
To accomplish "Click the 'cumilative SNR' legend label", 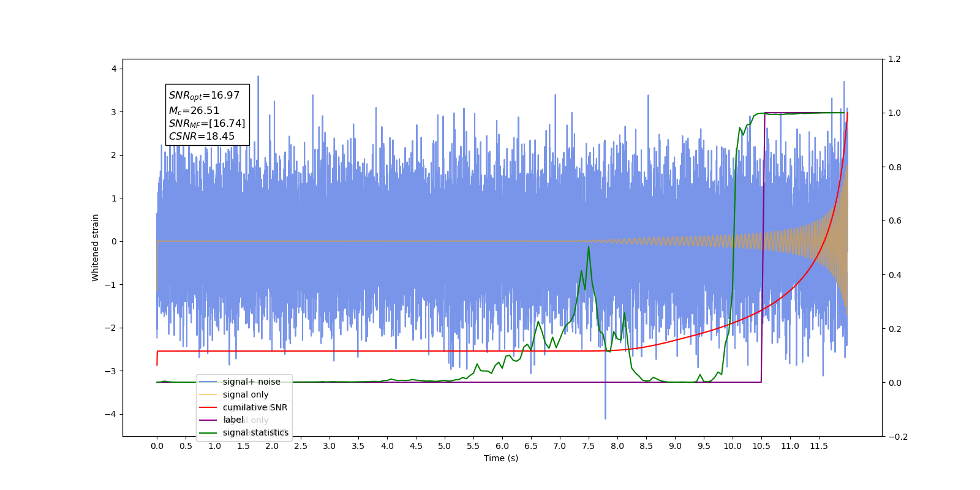I will 255,407.
